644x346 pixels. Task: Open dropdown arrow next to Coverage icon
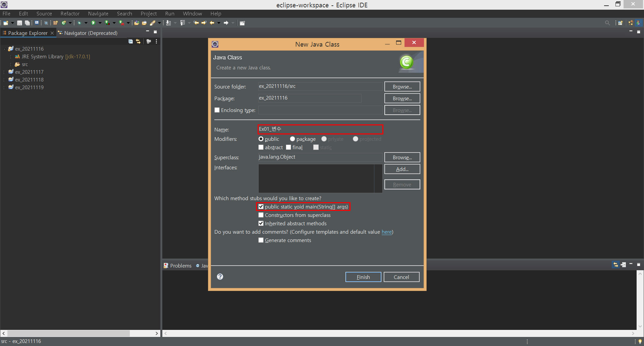114,23
